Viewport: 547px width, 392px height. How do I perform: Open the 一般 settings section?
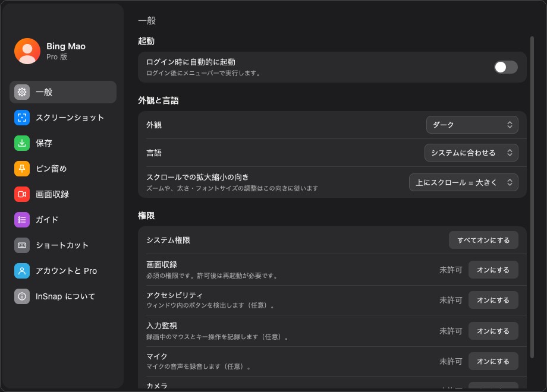click(63, 92)
